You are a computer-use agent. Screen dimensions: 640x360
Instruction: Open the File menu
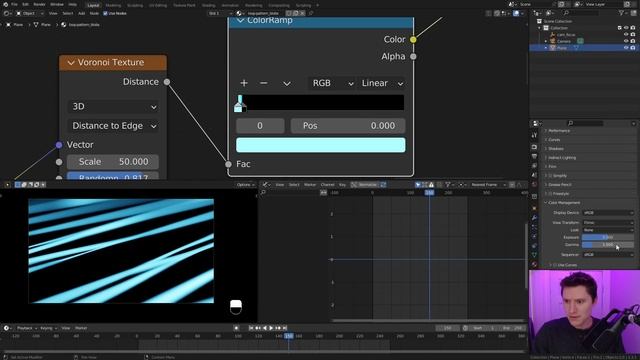pos(14,4)
